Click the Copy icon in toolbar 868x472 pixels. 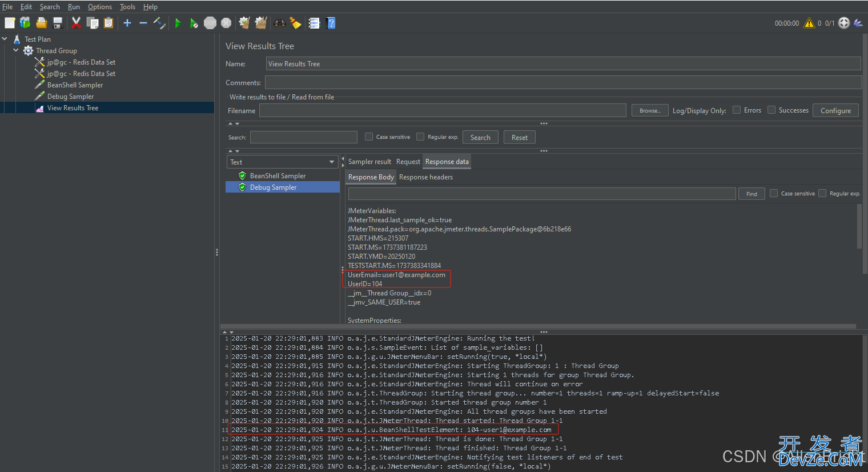(x=93, y=23)
